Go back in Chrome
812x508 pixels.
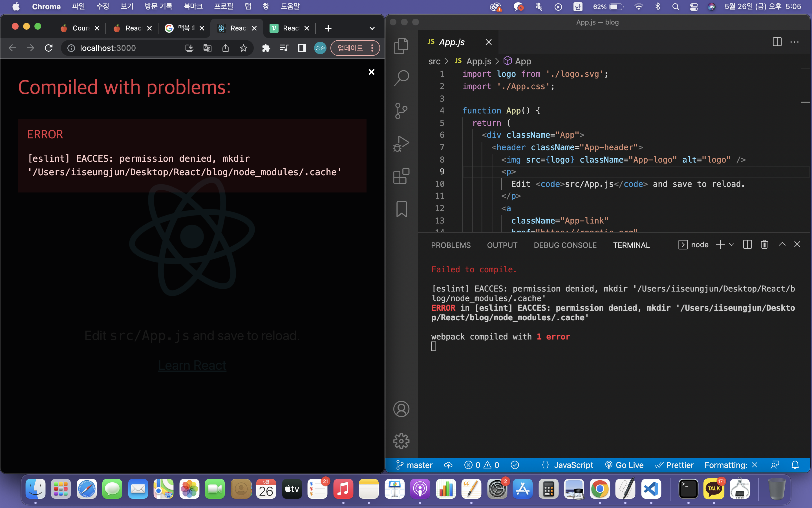tap(12, 48)
